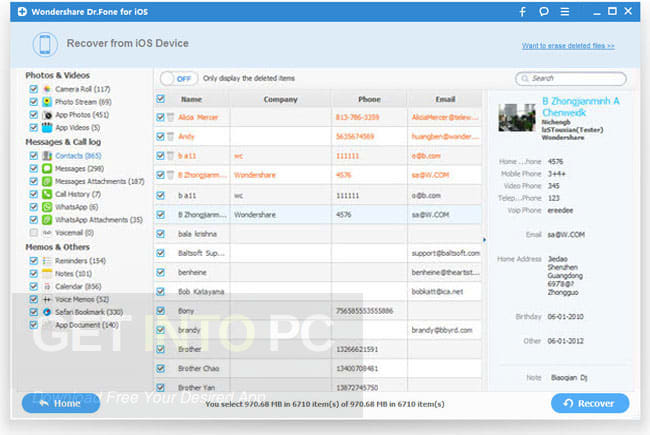Click the Voice Memos waveform icon
Viewport: 650px width, 435px height.
tap(47, 299)
